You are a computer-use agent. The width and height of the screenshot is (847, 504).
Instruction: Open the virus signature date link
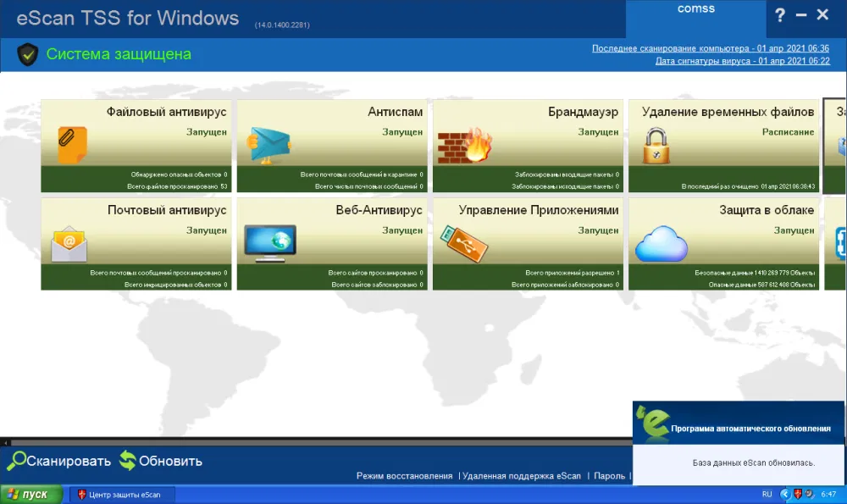point(743,61)
